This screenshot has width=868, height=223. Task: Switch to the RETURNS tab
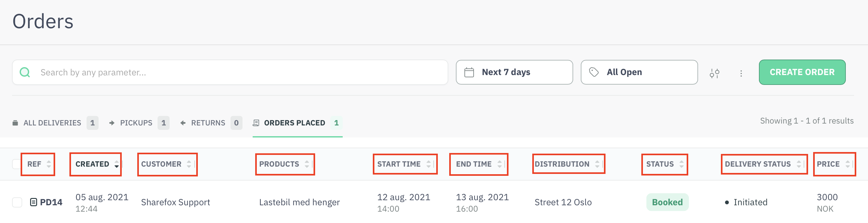[208, 123]
